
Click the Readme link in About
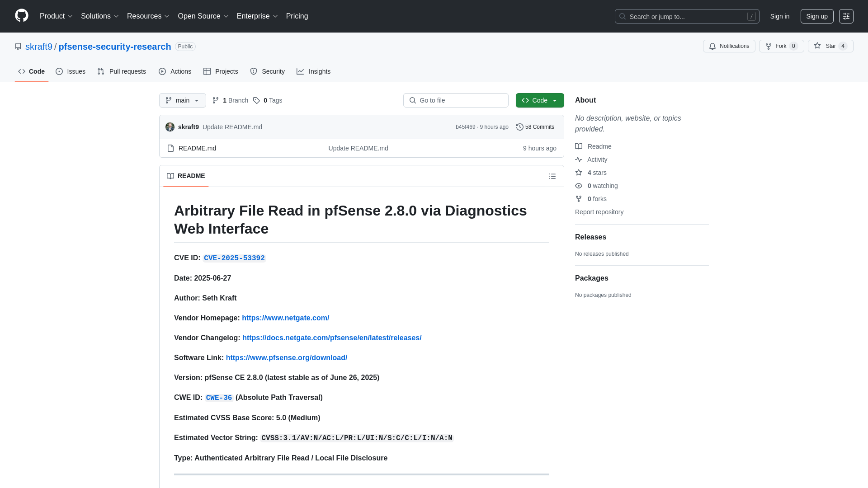[599, 146]
